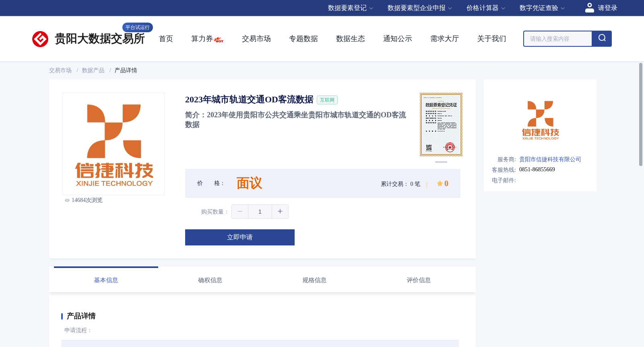The width and height of the screenshot is (644, 347).
Task: Switch to the 基本信息 tab
Action: point(106,280)
